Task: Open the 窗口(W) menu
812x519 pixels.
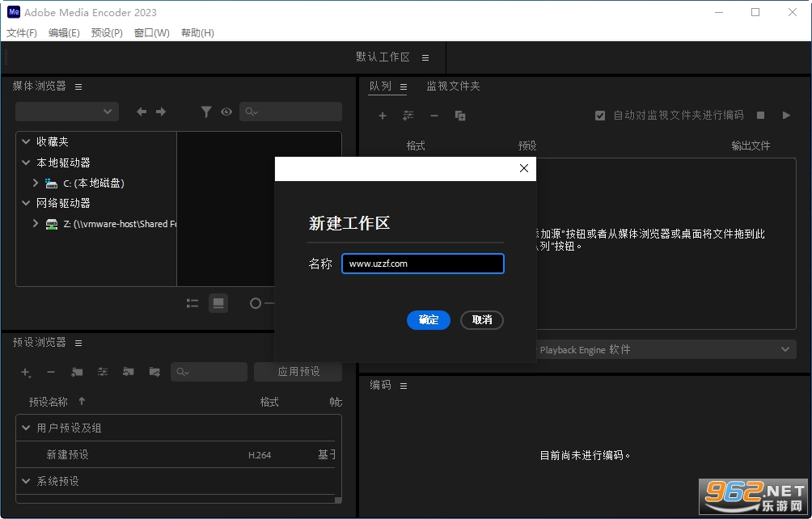Action: pos(152,33)
